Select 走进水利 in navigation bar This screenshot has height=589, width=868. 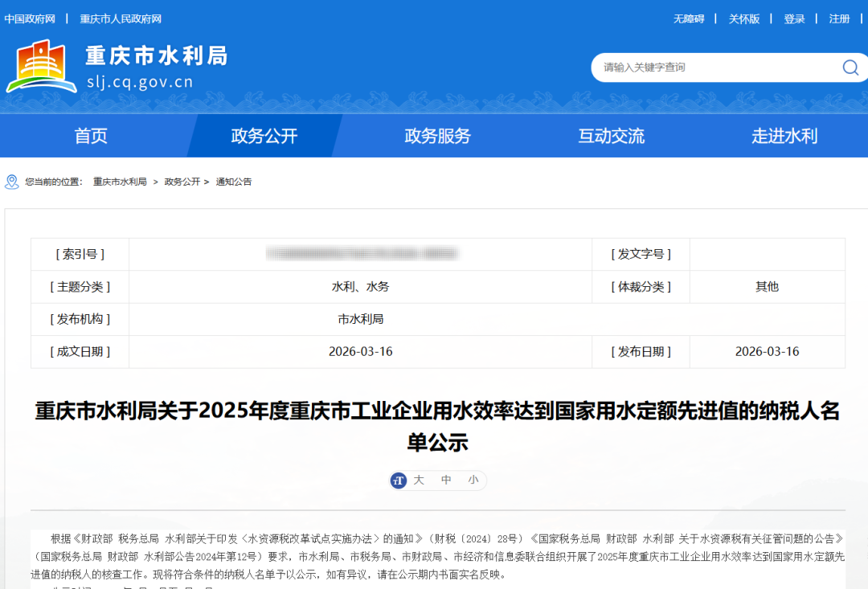pyautogui.click(x=784, y=136)
